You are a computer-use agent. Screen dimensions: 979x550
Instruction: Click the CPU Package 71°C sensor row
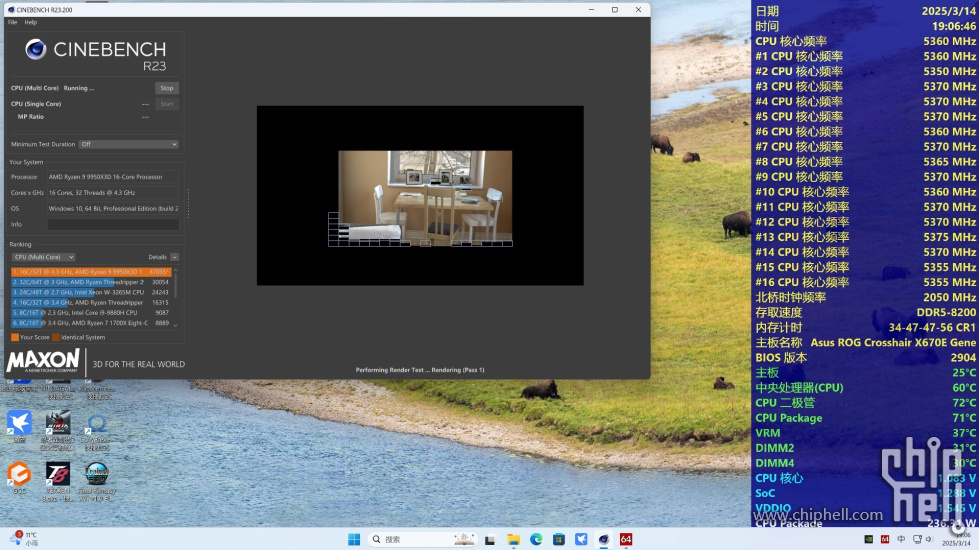tap(865, 418)
